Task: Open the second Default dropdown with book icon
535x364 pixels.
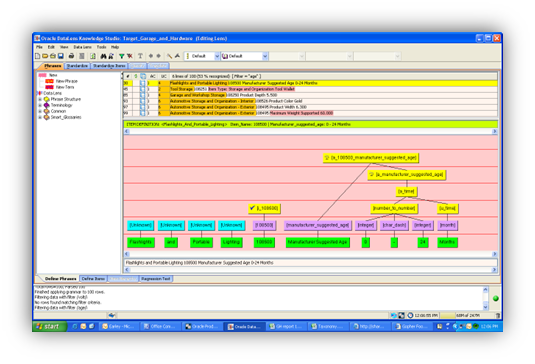Action: click(x=265, y=56)
